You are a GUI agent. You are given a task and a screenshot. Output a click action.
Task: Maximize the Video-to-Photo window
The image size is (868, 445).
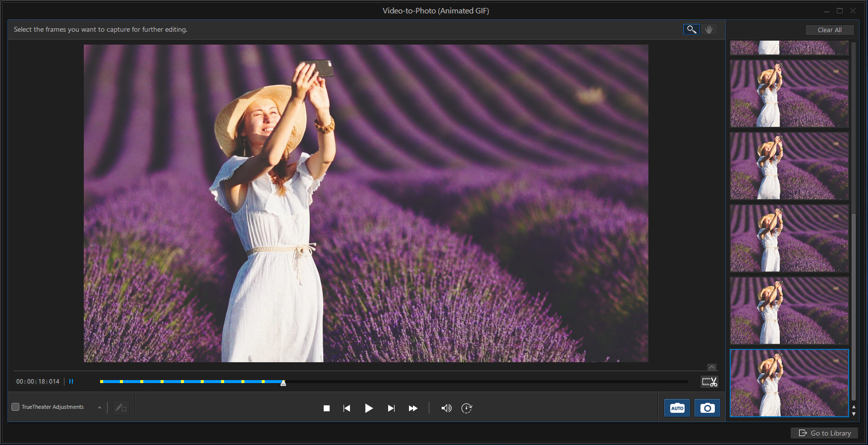(840, 11)
